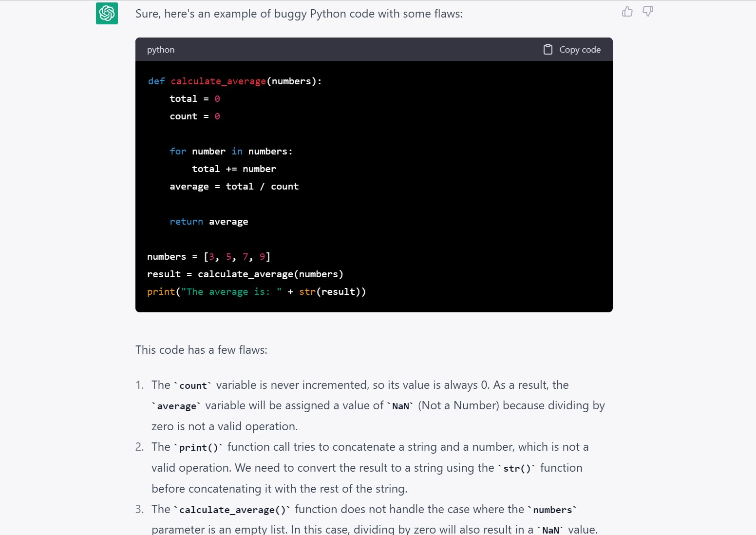Click the clipboard icon in code header
This screenshot has width=756, height=535.
coord(548,50)
